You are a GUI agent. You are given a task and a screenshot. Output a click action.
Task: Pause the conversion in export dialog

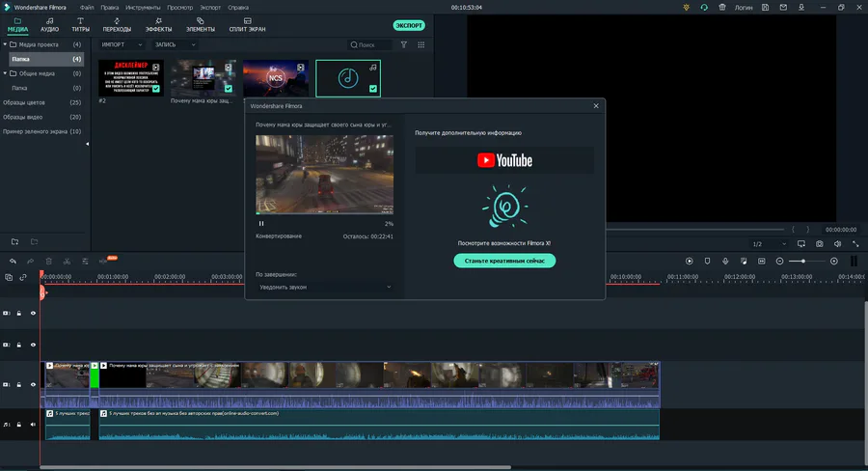coord(261,223)
